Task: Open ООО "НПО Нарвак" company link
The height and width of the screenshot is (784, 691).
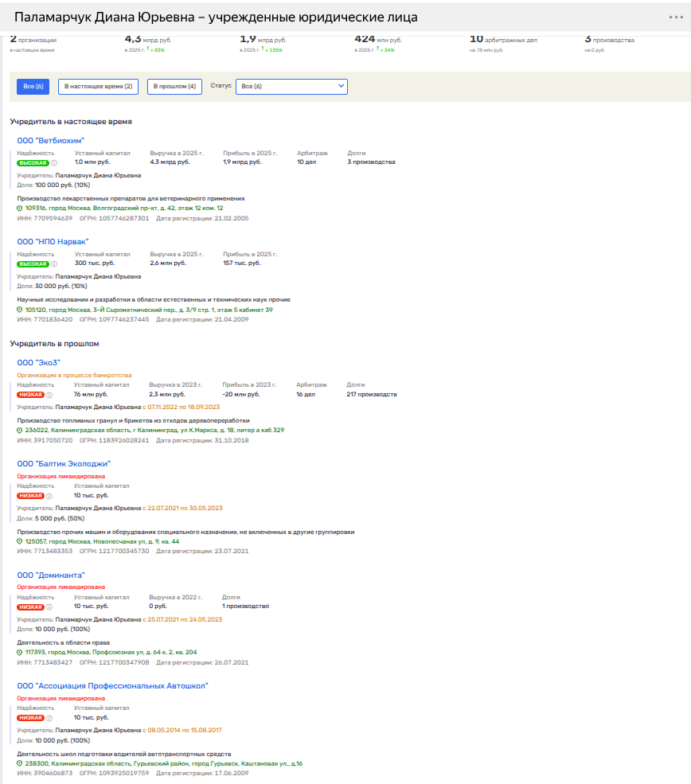Action: coord(53,241)
